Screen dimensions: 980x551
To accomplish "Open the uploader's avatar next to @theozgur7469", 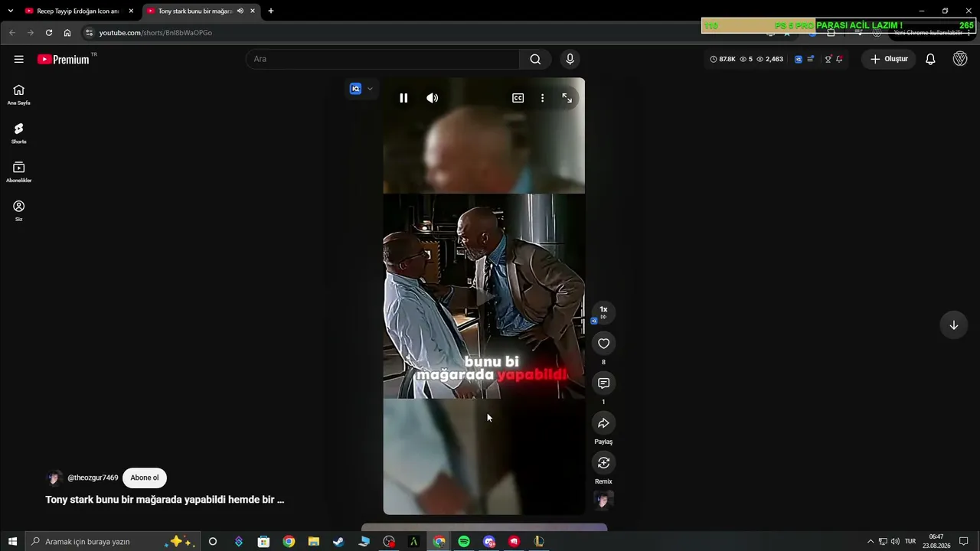I will tap(54, 478).
